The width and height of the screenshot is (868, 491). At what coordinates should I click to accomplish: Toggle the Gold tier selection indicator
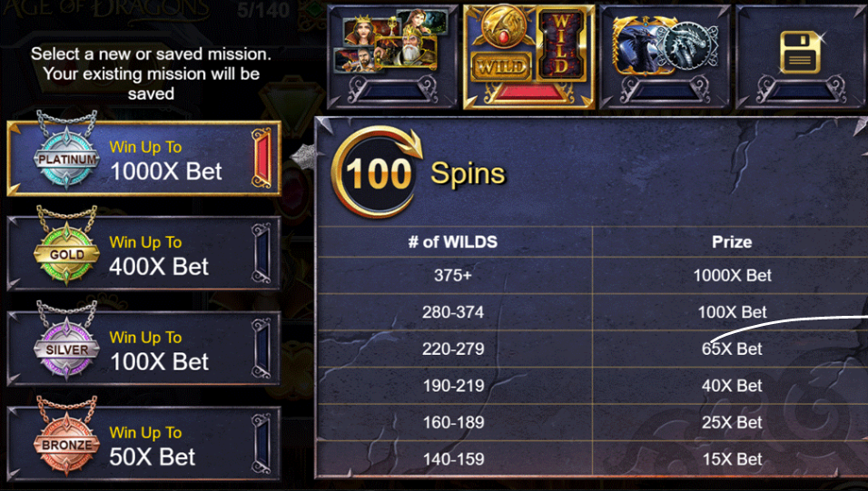[261, 253]
